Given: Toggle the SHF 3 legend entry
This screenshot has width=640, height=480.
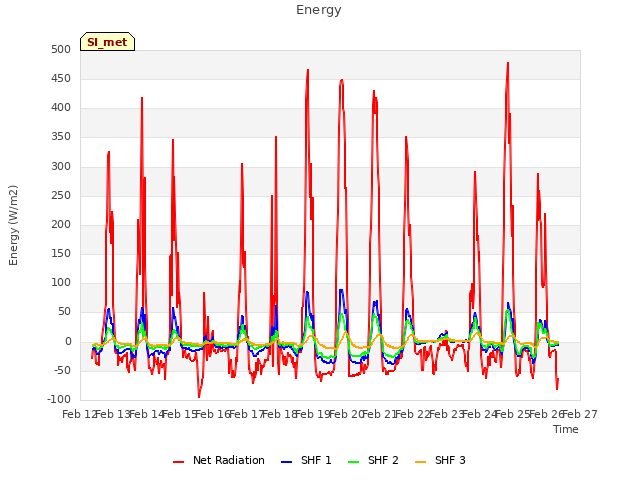Looking at the screenshot, I should coord(440,460).
